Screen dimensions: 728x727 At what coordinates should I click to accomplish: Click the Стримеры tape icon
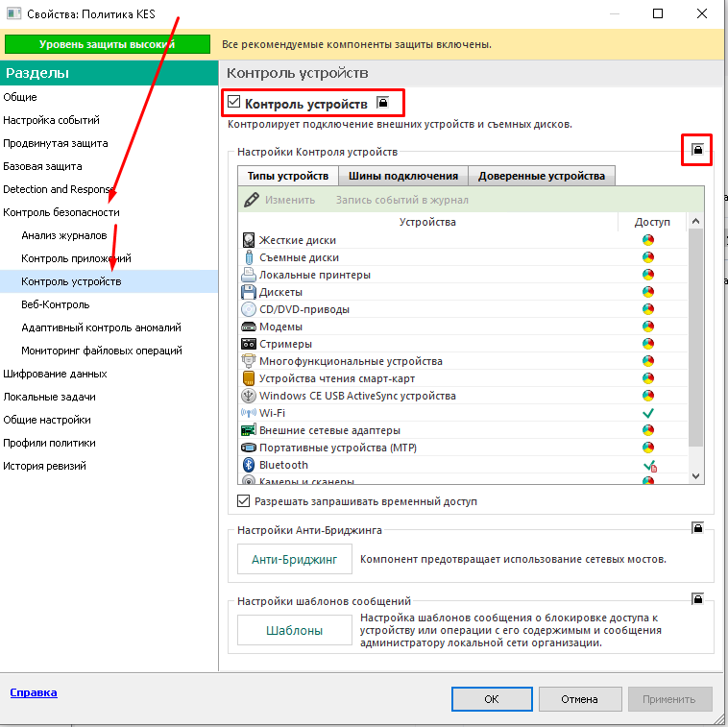coord(249,344)
